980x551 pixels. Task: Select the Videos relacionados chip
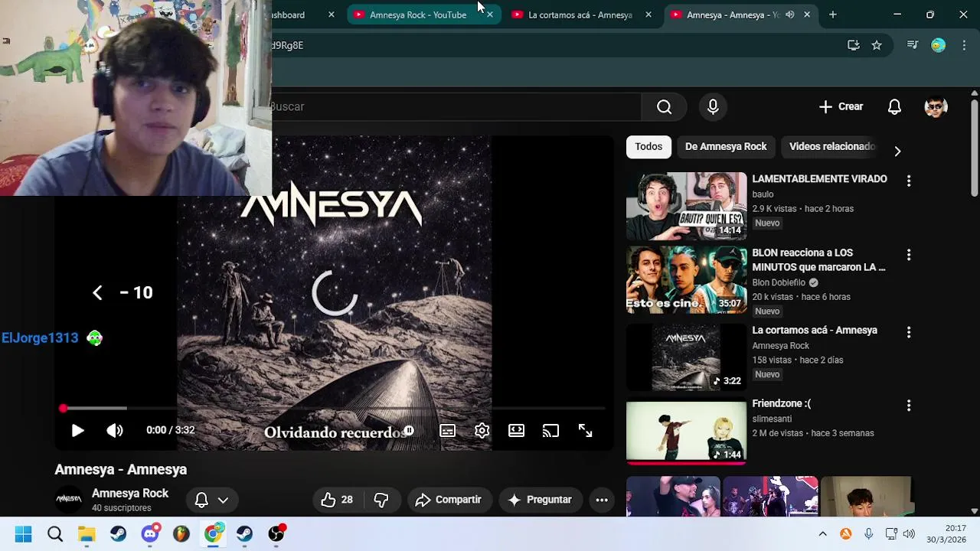[831, 147]
